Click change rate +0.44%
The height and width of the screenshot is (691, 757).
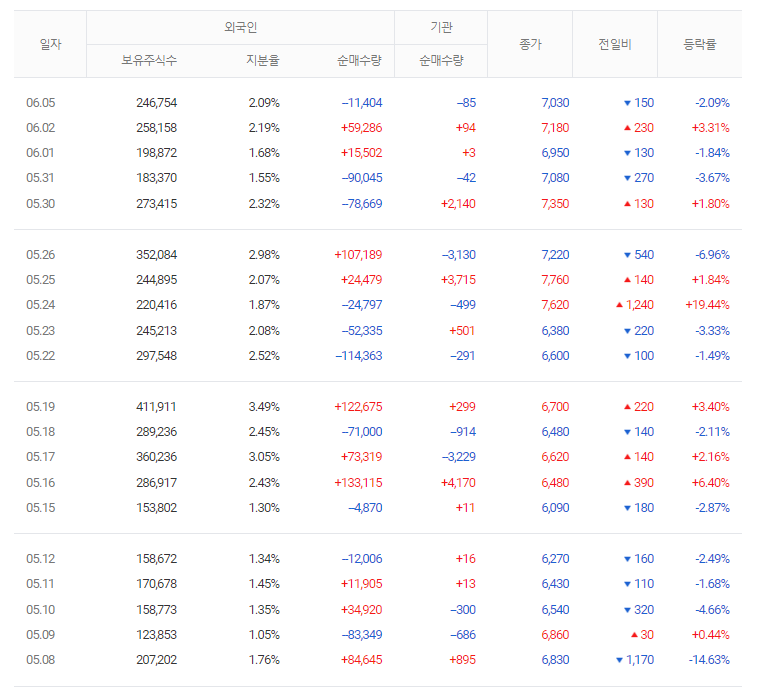[x=711, y=635]
